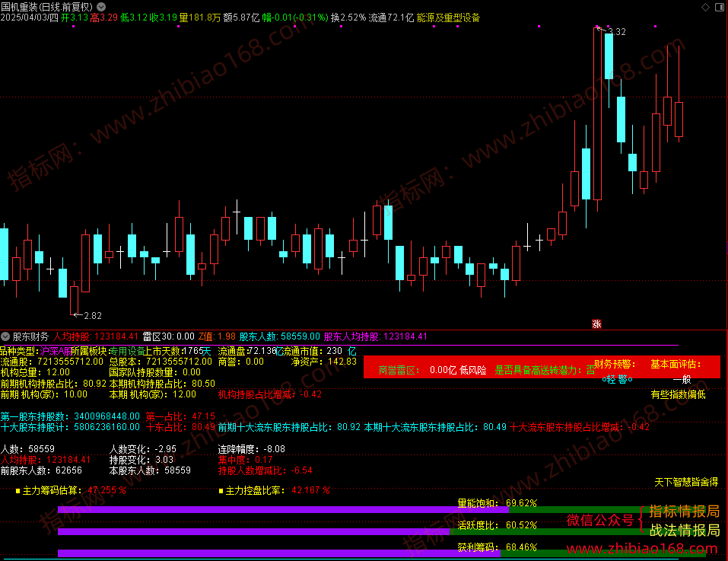Click 国家队持股数量: 0.00
Image resolution: width=728 pixels, height=561 pixels.
155,372
